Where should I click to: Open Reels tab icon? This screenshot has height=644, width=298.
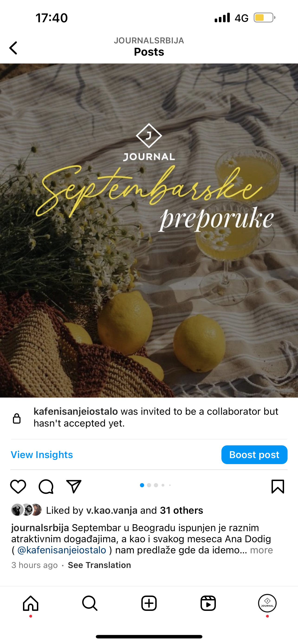pyautogui.click(x=208, y=603)
